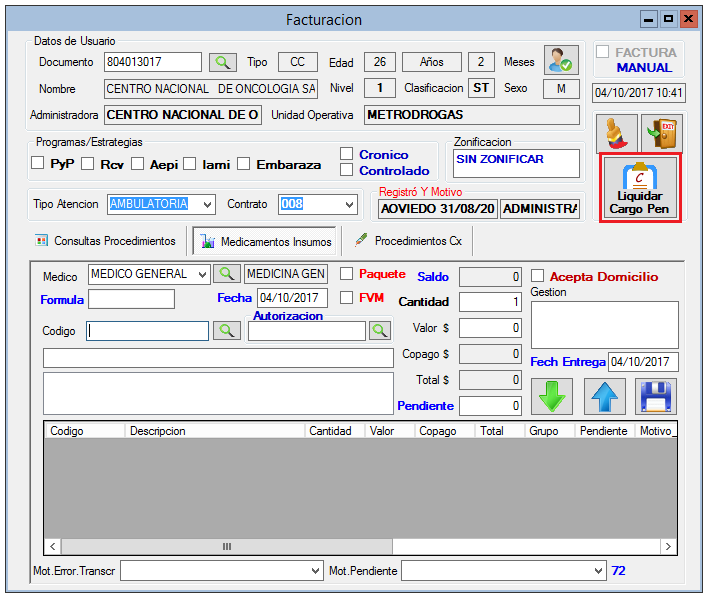Toggle the Acepta Domicilio checkbox
Screen dimensions: 709x596
point(538,276)
